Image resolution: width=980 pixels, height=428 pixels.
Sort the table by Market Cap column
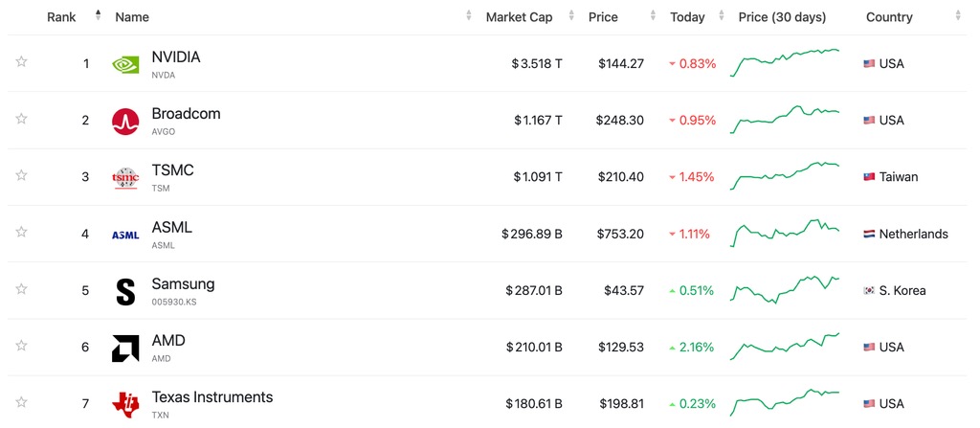coord(519,17)
